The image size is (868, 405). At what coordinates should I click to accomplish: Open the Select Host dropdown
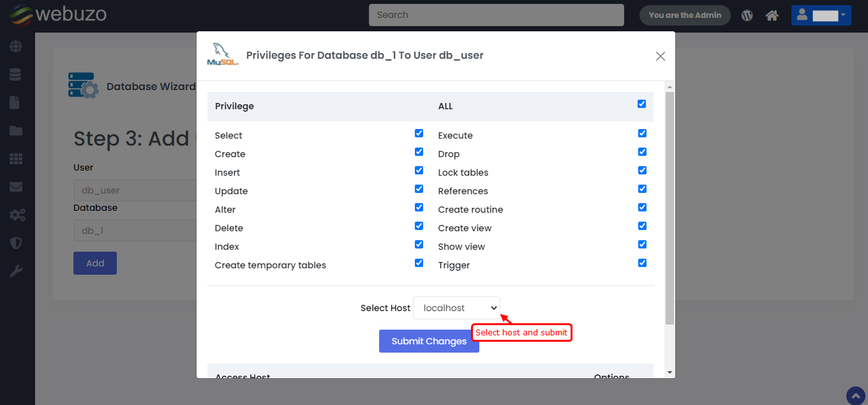(456, 308)
